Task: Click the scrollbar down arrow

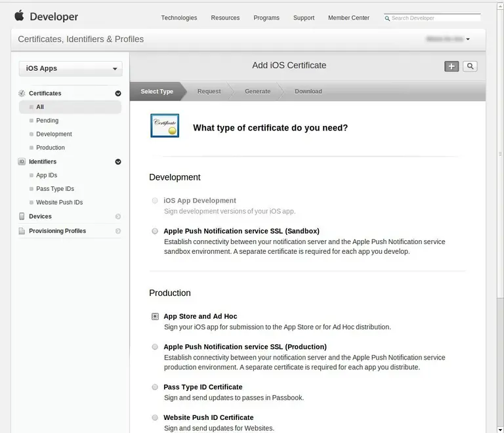Action: pyautogui.click(x=500, y=430)
